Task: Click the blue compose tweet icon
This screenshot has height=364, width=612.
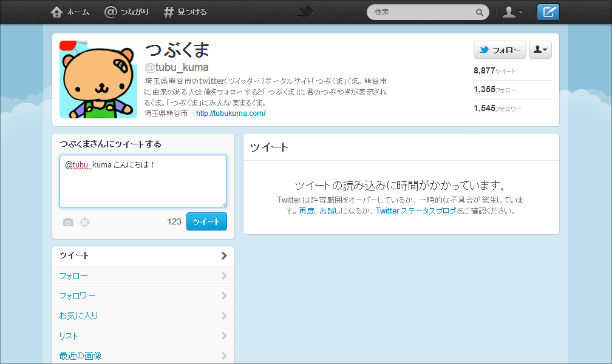Action: pos(548,12)
